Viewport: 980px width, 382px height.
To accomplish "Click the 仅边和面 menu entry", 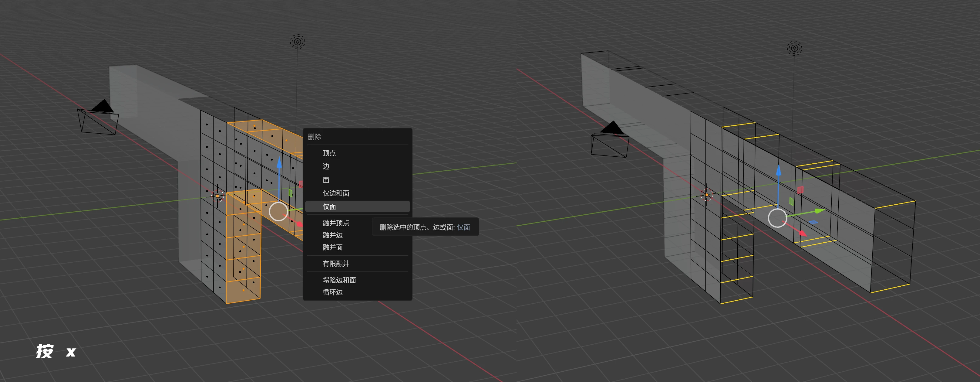I will tap(336, 193).
